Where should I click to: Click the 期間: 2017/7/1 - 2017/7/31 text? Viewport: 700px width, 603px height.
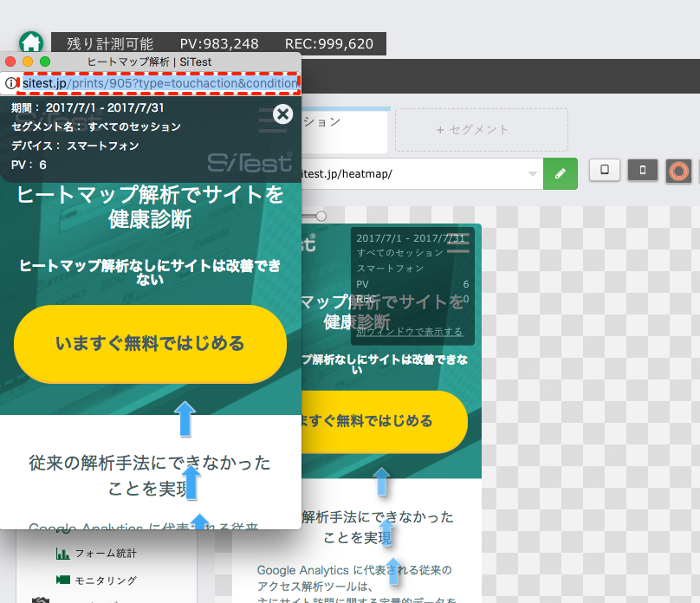(87, 108)
